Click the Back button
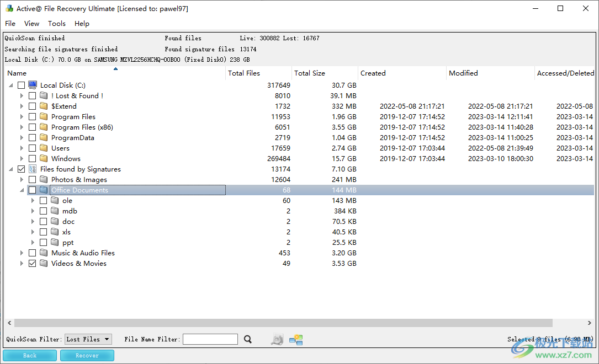The height and width of the screenshot is (364, 599). point(30,355)
